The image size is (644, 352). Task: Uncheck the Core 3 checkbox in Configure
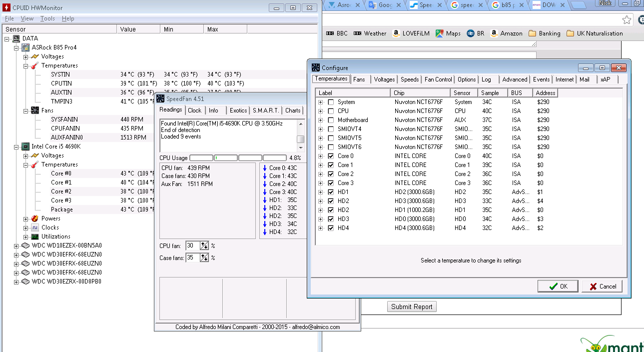coord(331,183)
